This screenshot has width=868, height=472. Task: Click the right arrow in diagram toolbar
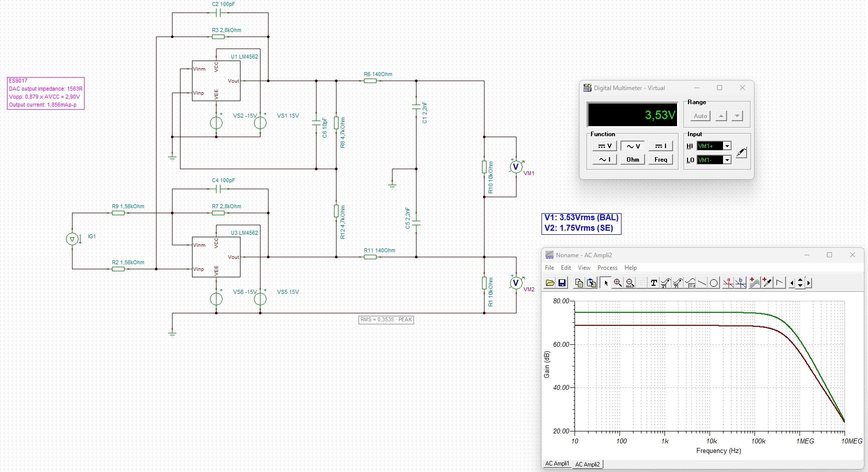808,283
